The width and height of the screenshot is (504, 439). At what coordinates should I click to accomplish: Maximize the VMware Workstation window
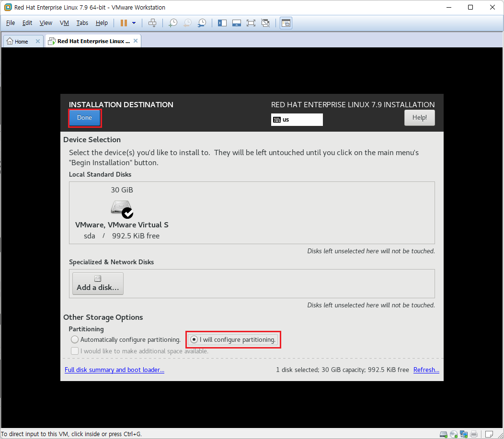(470, 7)
